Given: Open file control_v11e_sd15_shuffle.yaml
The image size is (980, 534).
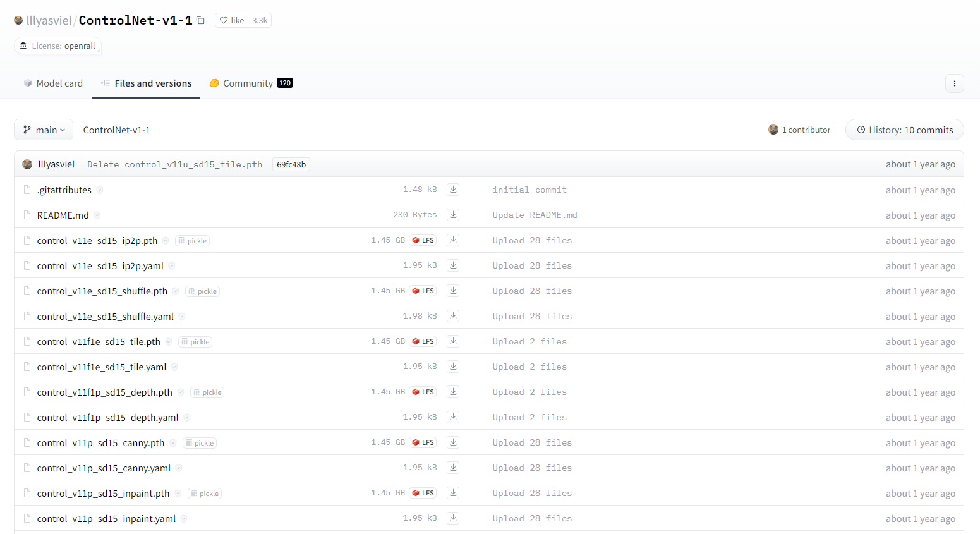Looking at the screenshot, I should click(x=105, y=316).
